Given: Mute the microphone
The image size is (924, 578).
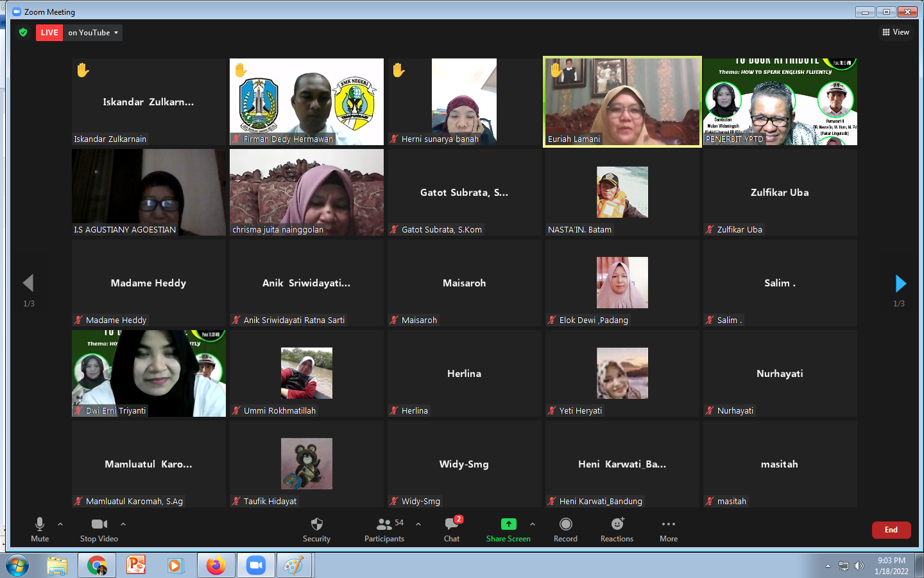Looking at the screenshot, I should [40, 530].
